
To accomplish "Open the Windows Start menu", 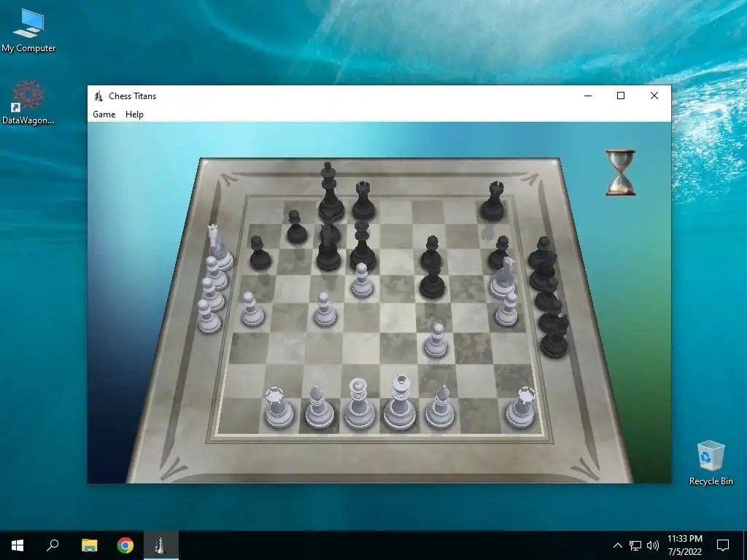I will pos(18,545).
